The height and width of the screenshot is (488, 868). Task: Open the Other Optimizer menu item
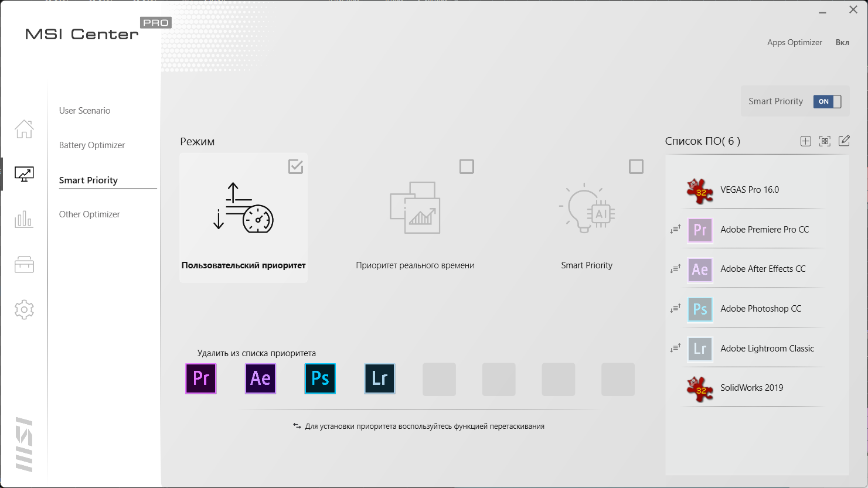(x=90, y=214)
